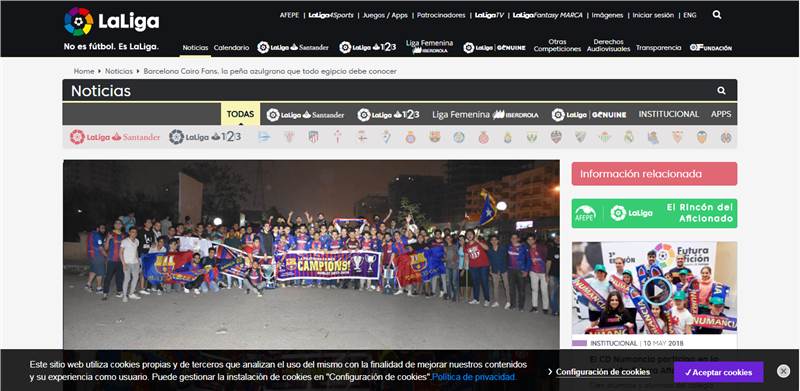Open Calendario in main navigation
Viewport: 800px width, 391px height.
(231, 47)
